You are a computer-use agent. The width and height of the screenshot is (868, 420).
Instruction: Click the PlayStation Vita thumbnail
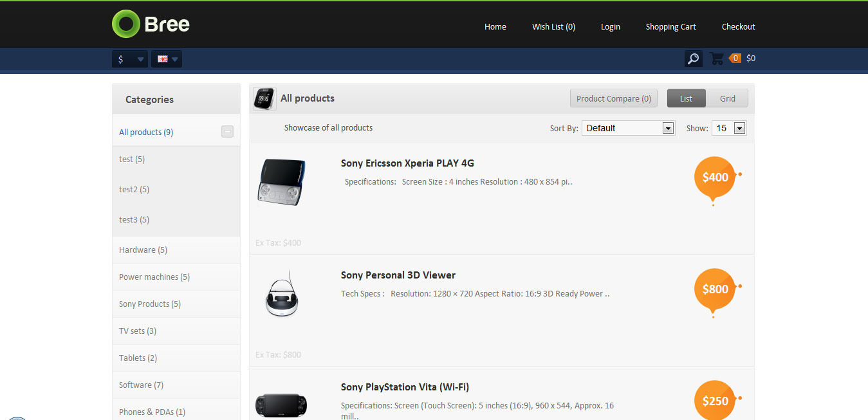click(282, 405)
